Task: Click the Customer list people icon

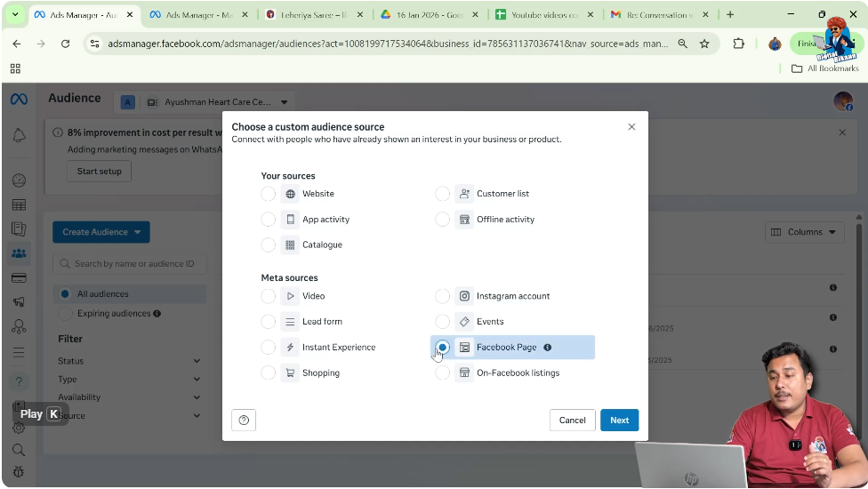Action: click(464, 194)
